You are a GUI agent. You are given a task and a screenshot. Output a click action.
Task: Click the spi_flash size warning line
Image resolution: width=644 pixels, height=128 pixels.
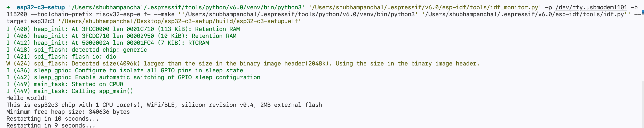[243, 64]
